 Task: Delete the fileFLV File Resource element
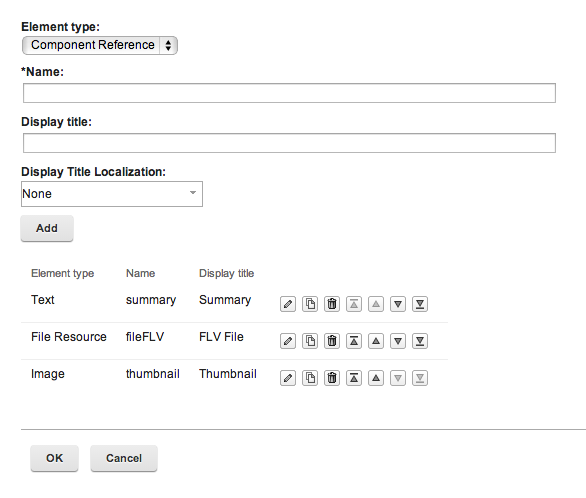[332, 341]
